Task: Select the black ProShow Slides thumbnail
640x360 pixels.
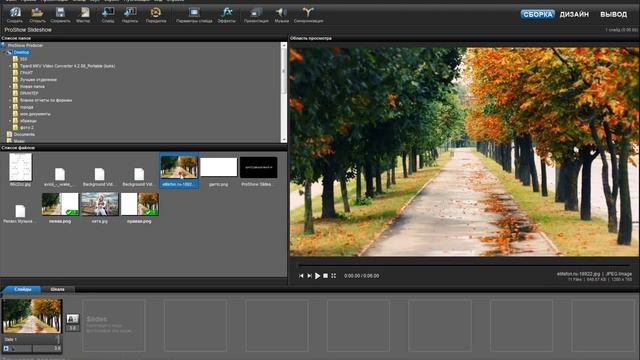Action: click(258, 167)
